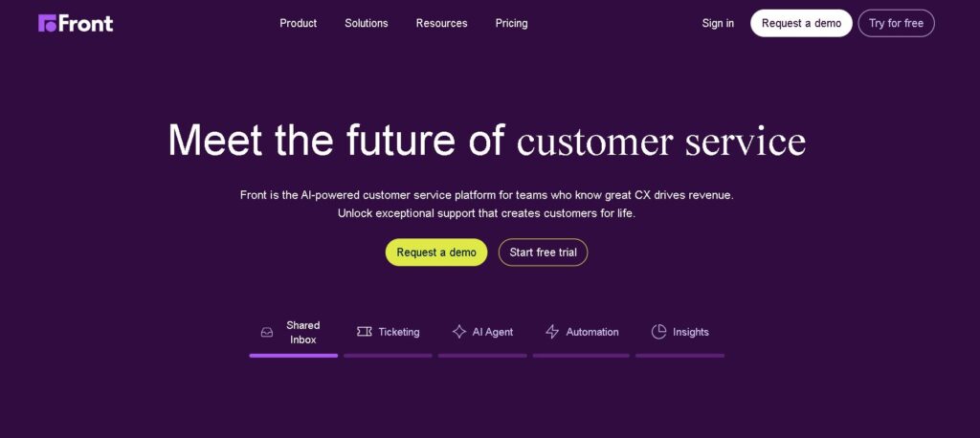This screenshot has width=980, height=438.
Task: Click the Front logo icon
Action: tap(47, 23)
